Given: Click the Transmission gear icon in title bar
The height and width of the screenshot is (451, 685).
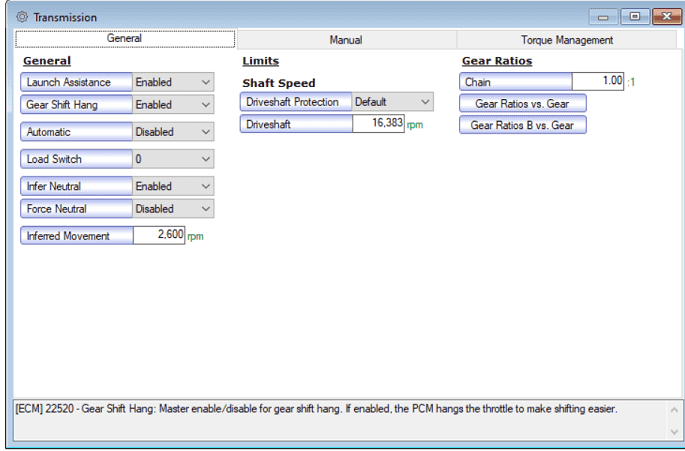Looking at the screenshot, I should (x=22, y=17).
